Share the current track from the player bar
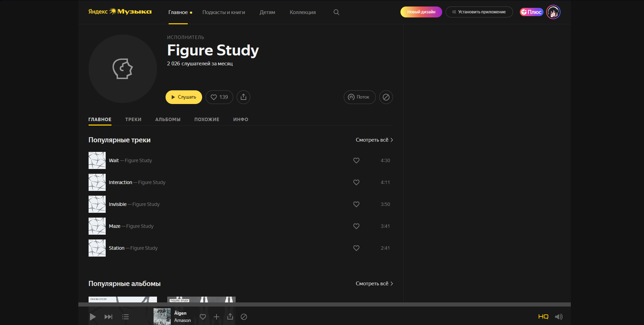This screenshot has height=325, width=644. coord(230,317)
